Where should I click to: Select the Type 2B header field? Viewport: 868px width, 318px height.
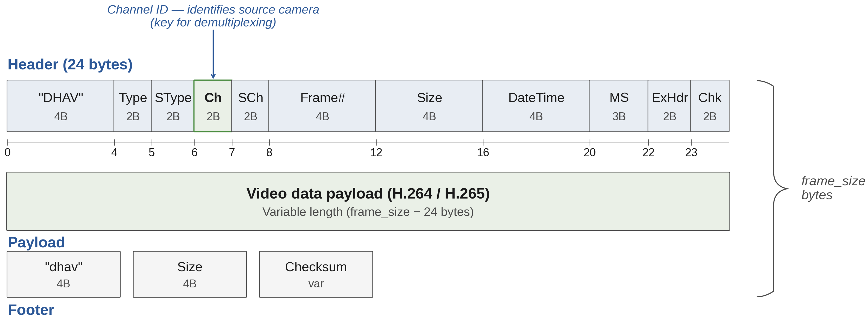(133, 106)
